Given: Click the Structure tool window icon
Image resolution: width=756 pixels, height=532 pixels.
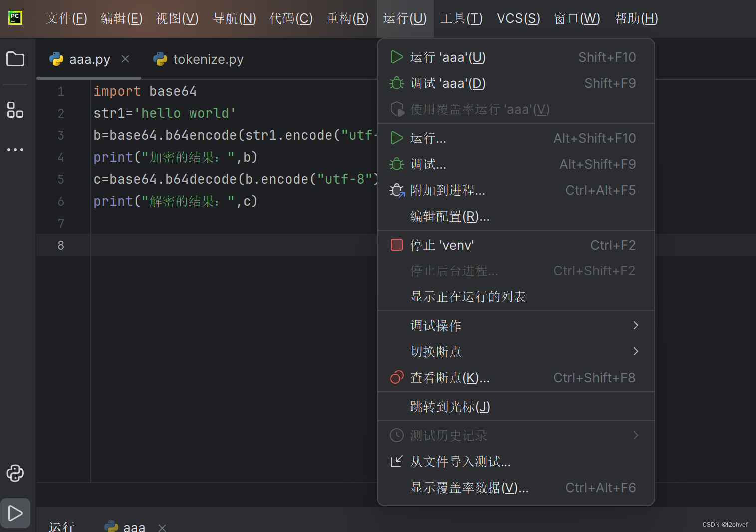Looking at the screenshot, I should click(x=15, y=110).
